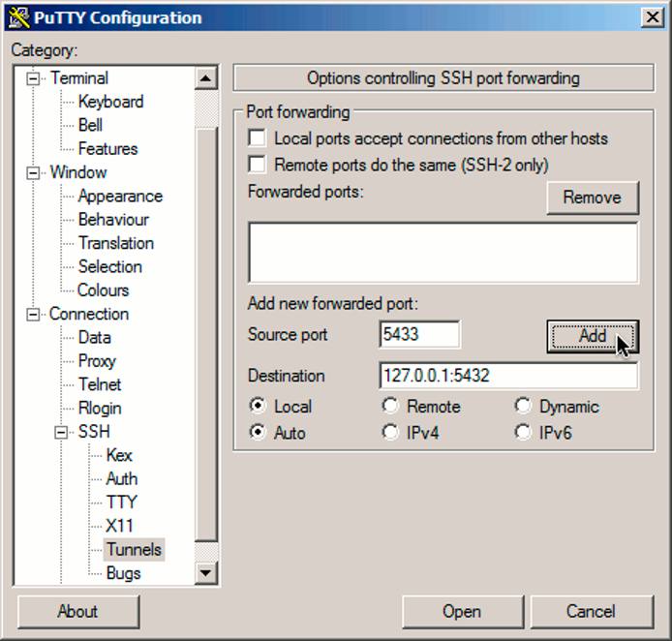Viewport: 672px width, 641px height.
Task: Click the category list scrollbar thumb
Action: (205, 333)
